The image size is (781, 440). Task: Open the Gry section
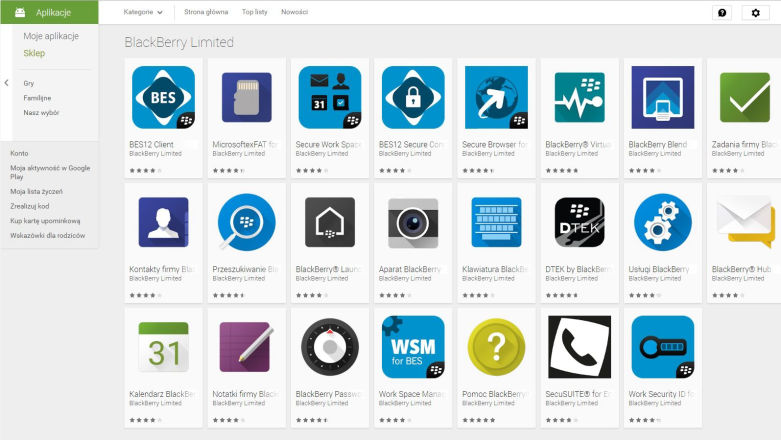click(x=29, y=83)
